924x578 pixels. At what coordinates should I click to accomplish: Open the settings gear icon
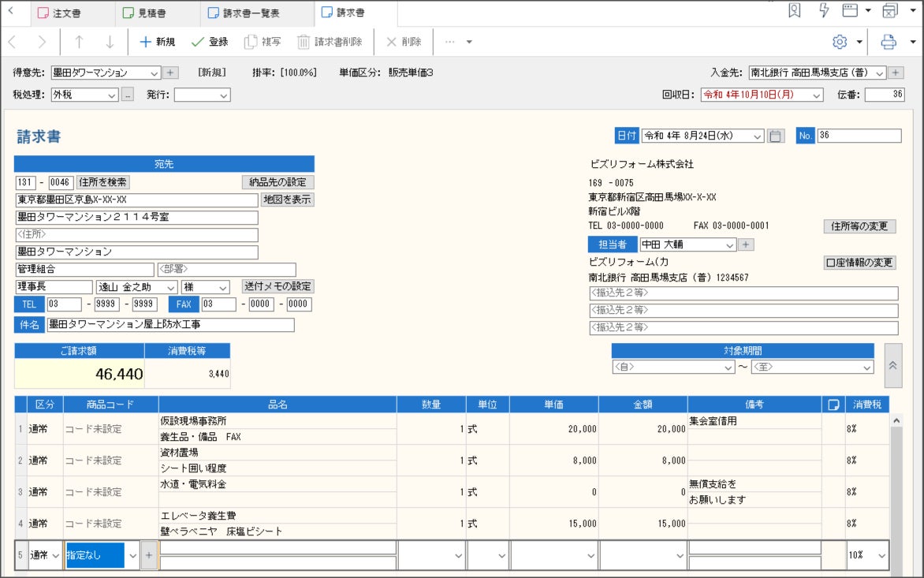pyautogui.click(x=840, y=42)
